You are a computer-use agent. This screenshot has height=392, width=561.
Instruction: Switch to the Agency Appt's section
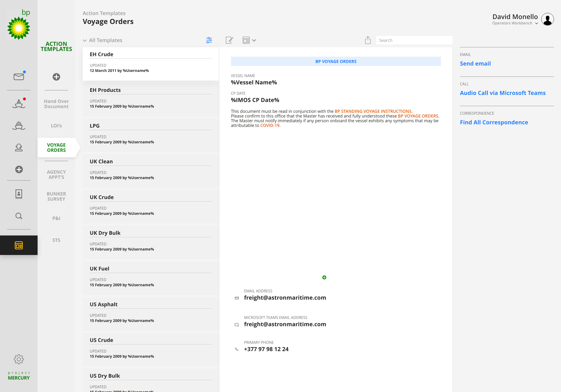(56, 174)
